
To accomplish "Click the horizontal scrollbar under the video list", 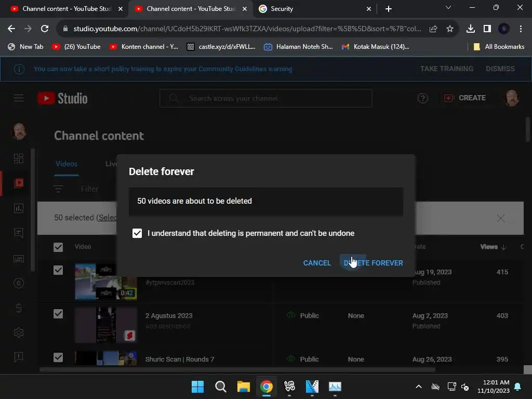I will tap(237, 369).
